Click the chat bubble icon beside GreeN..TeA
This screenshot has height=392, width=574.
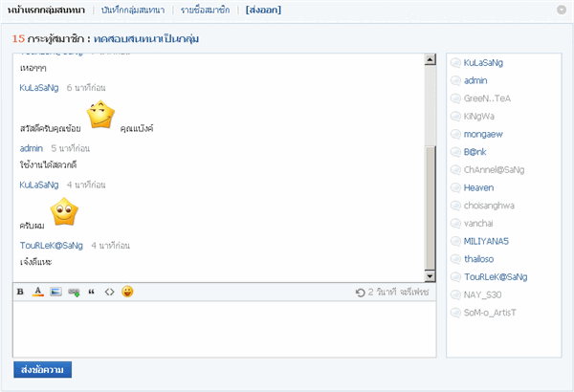[x=455, y=98]
